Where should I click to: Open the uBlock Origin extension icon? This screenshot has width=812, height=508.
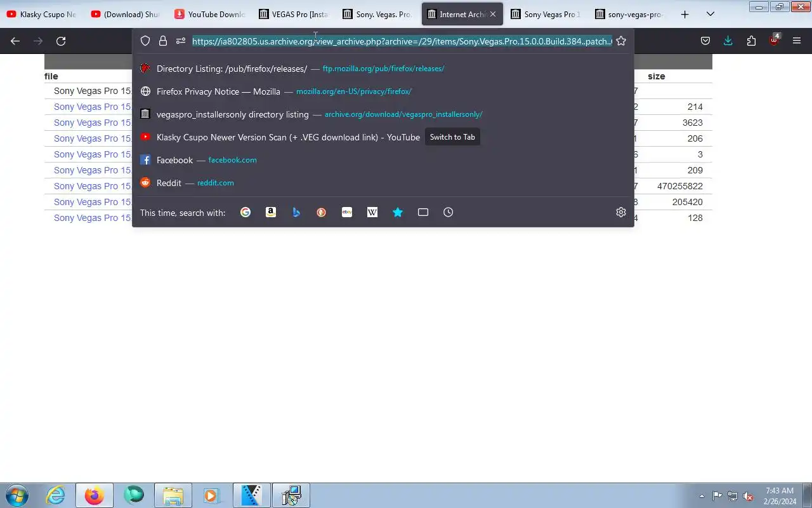coord(774,40)
